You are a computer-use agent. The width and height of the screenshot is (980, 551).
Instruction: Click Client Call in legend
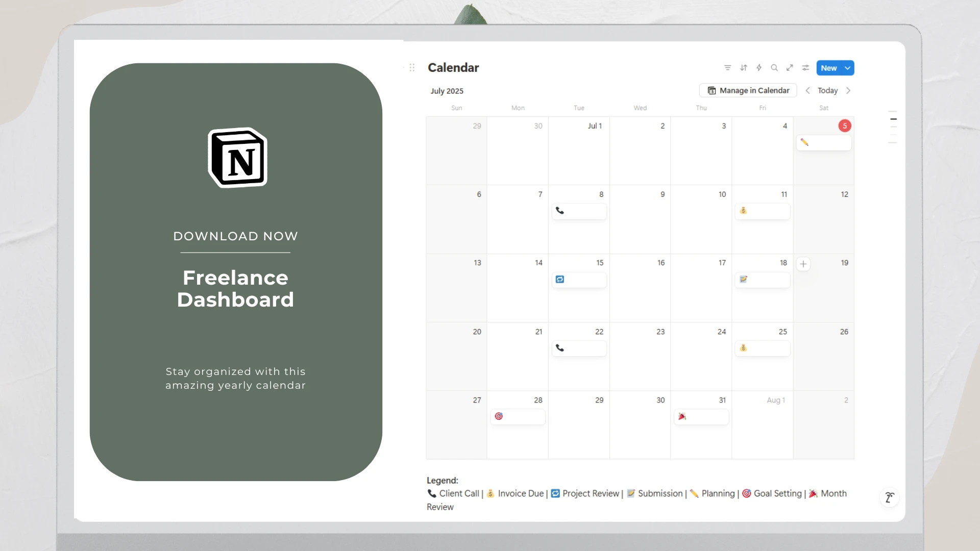[x=459, y=493]
